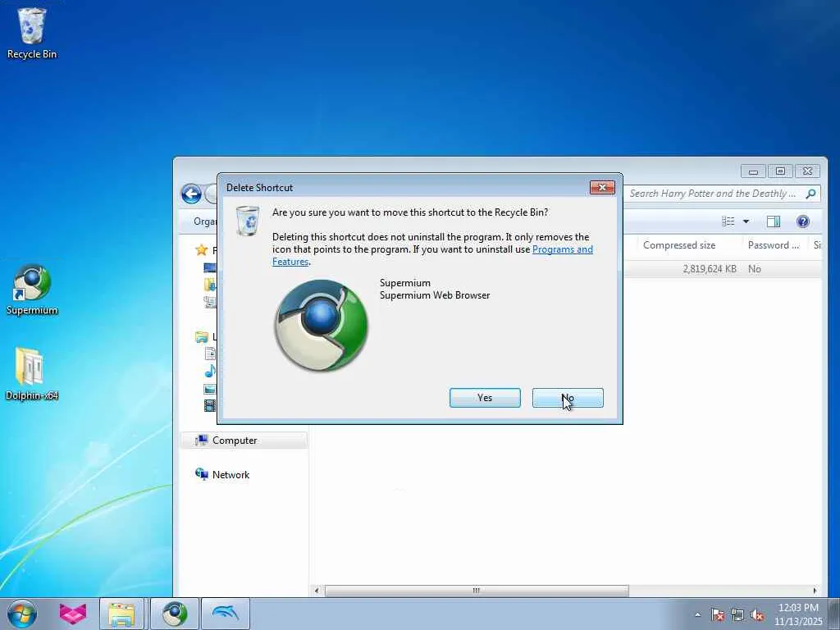
Task: Open the Action Center flag icon
Action: coord(717,614)
